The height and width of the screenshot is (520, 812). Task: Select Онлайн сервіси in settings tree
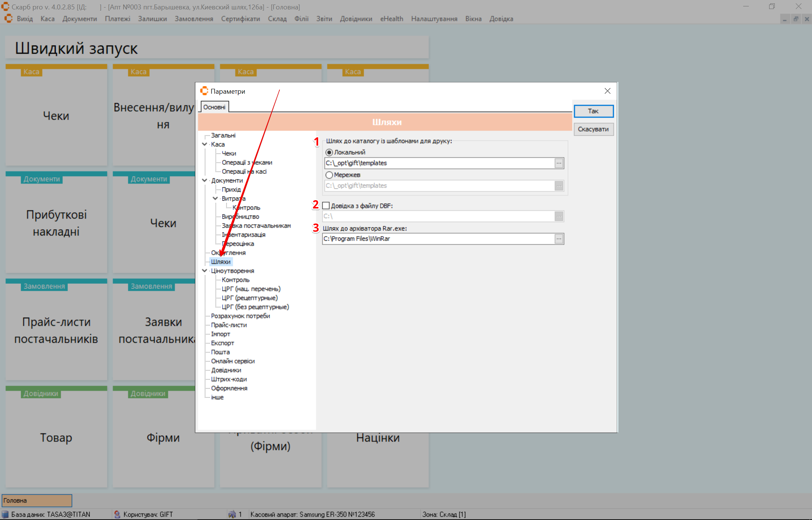pos(232,361)
